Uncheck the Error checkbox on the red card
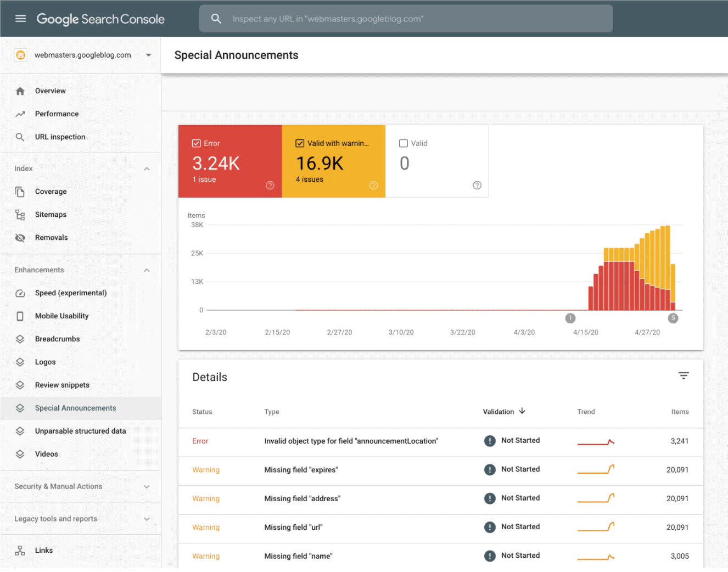Image resolution: width=728 pixels, height=572 pixels. point(196,143)
